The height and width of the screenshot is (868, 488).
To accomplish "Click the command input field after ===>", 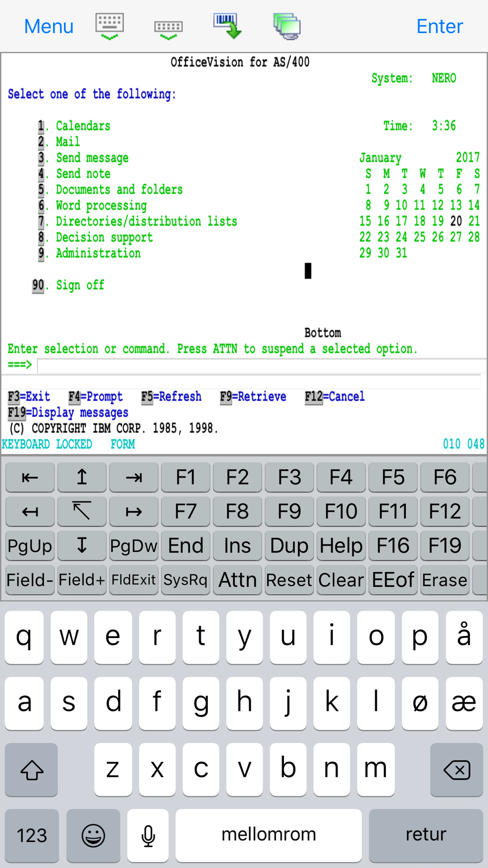I will 262,365.
